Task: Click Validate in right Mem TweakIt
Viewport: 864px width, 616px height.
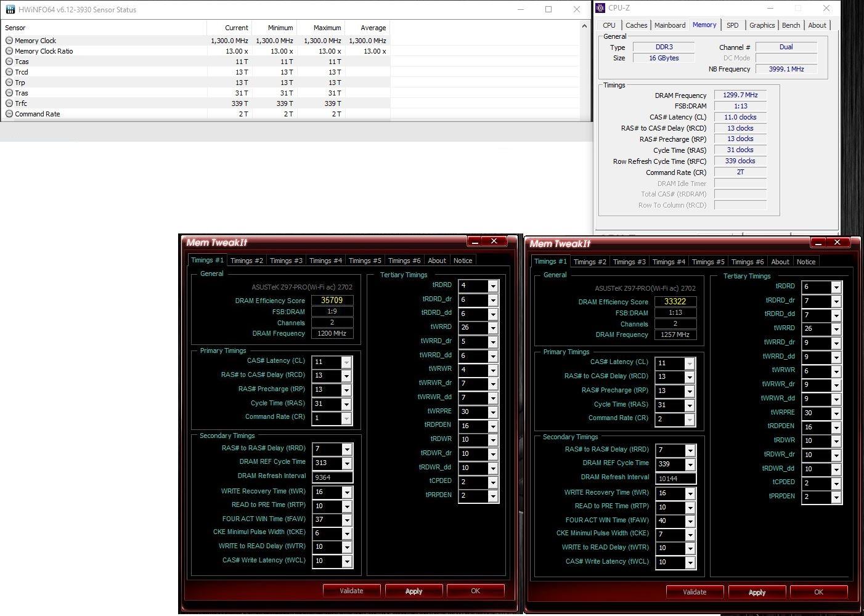Action: [695, 592]
